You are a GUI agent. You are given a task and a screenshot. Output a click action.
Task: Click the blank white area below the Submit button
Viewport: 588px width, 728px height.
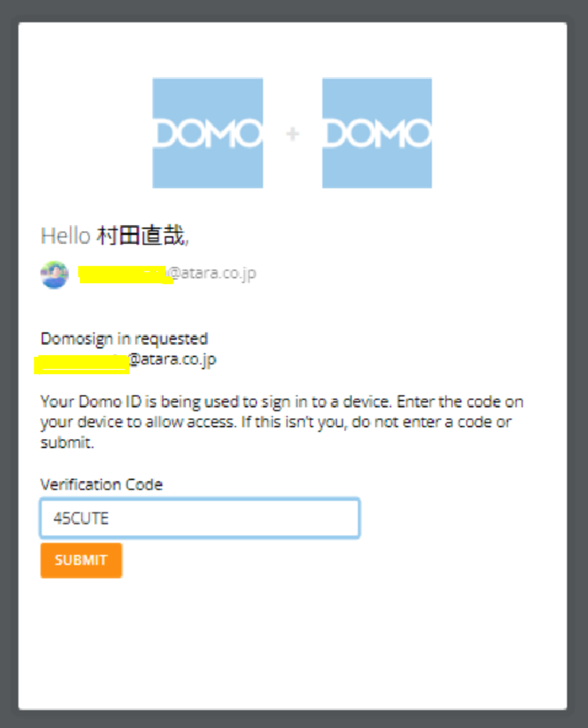click(293, 645)
